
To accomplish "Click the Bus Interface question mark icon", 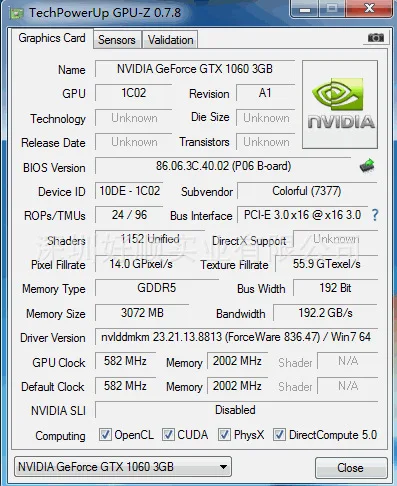I will pyautogui.click(x=375, y=215).
